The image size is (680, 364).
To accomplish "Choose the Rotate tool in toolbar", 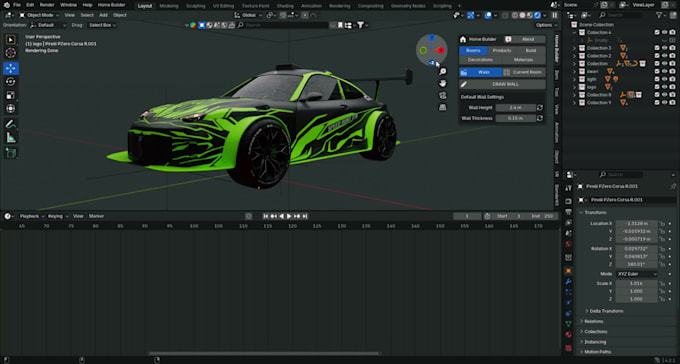I will [x=10, y=82].
